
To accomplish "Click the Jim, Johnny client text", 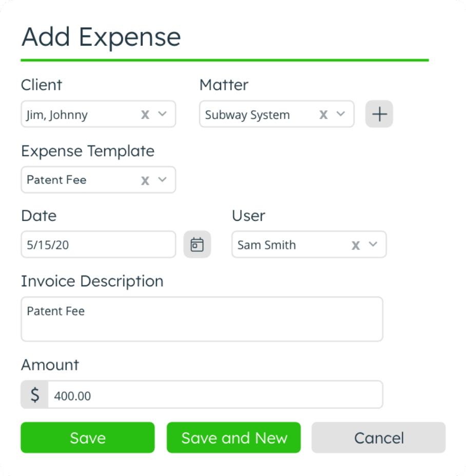I will [57, 115].
